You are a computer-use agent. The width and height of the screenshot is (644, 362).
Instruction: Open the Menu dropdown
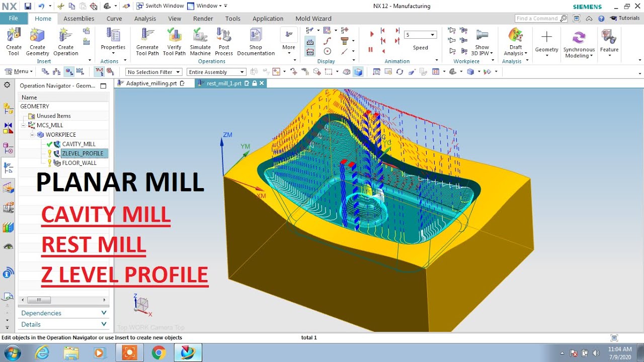click(x=19, y=71)
